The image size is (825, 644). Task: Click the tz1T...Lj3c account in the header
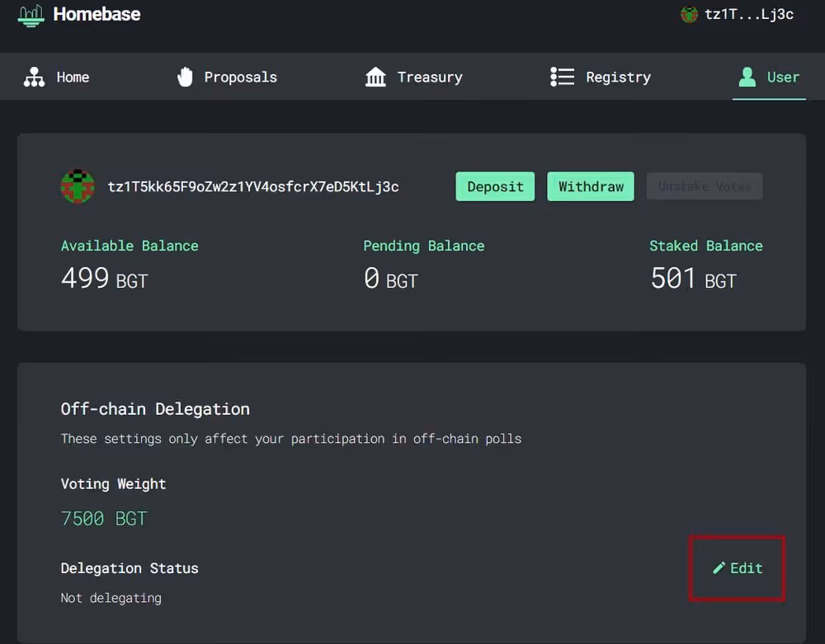coord(737,14)
